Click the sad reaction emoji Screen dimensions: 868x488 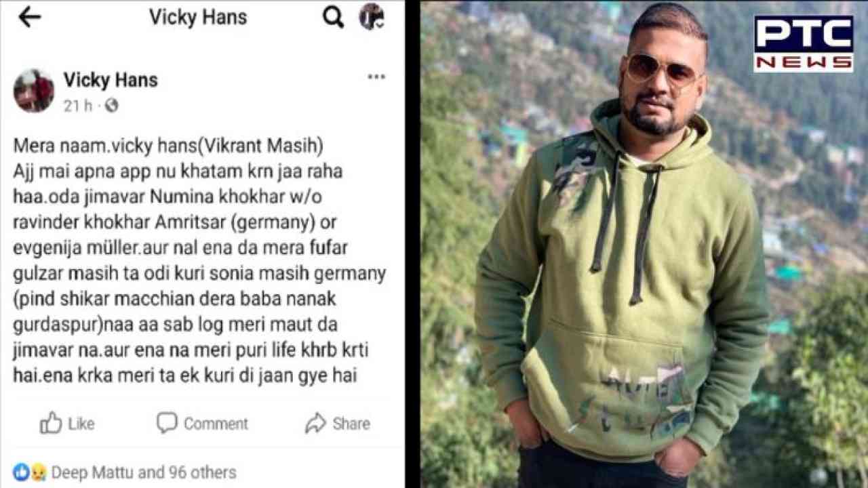coord(37,472)
